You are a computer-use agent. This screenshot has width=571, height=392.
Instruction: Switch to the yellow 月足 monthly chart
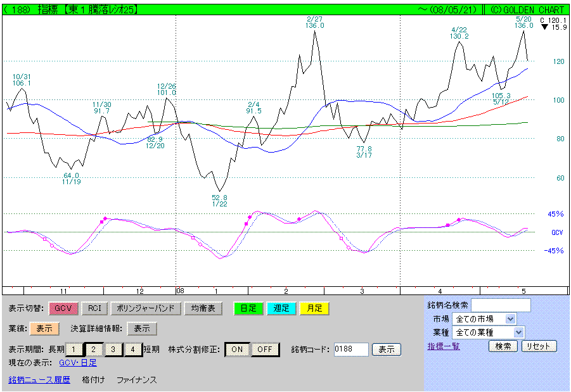point(314,308)
